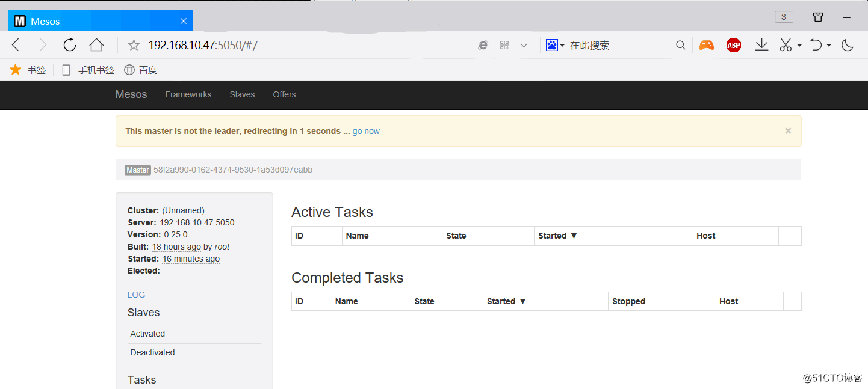Viewport: 868px width, 389px height.
Task: Sort Completed Tasks by ID column
Action: coord(312,301)
